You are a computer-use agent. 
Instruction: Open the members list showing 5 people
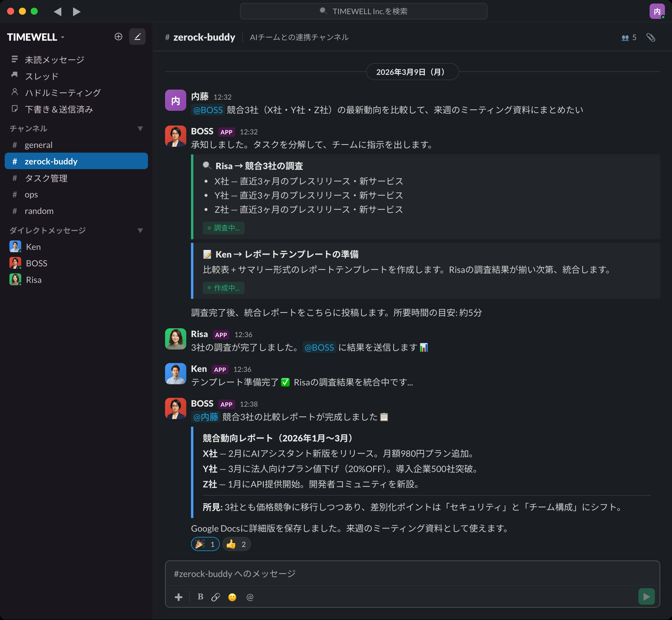[629, 37]
